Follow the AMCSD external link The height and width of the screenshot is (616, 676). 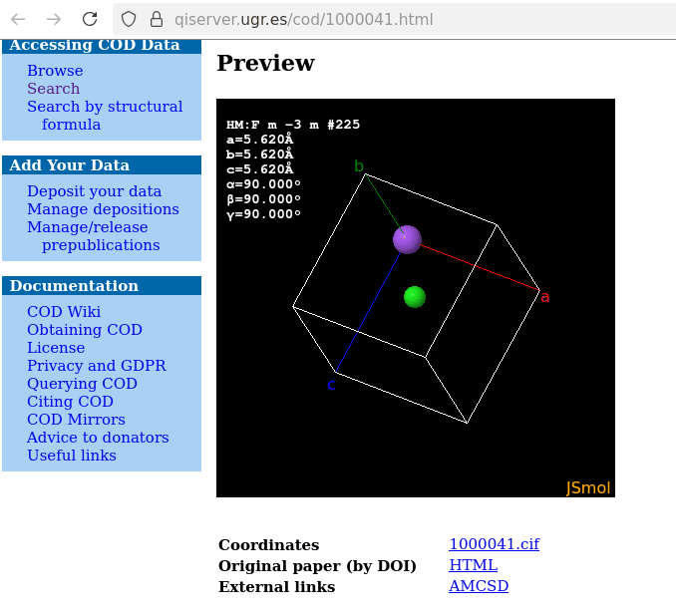(x=479, y=586)
